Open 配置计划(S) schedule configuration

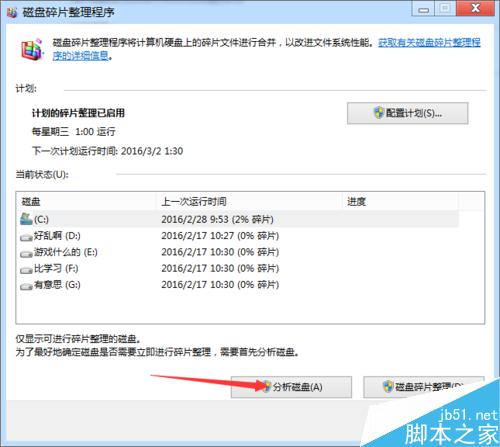(407, 113)
